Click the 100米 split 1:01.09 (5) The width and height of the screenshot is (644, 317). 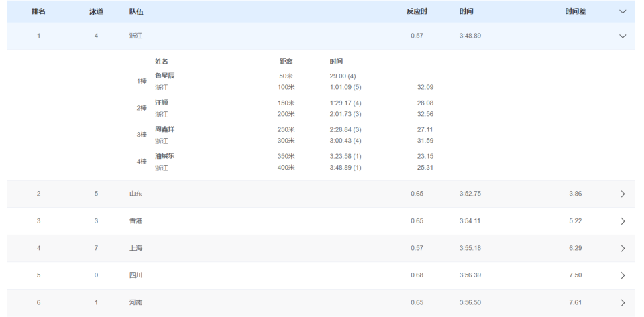[x=345, y=87]
